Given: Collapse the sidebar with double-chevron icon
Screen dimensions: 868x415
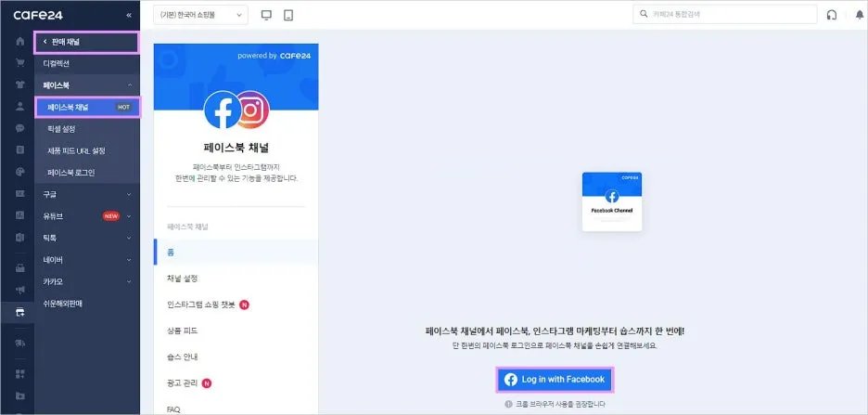Looking at the screenshot, I should (x=129, y=15).
